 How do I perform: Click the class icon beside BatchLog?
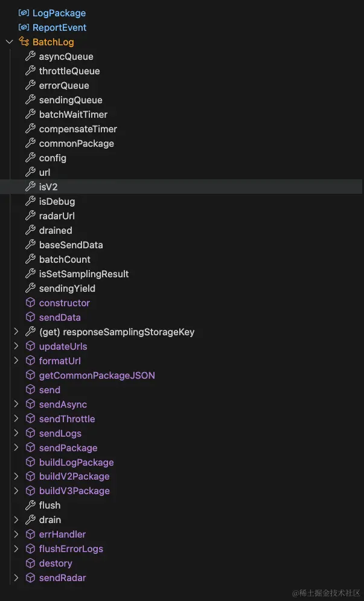point(24,42)
